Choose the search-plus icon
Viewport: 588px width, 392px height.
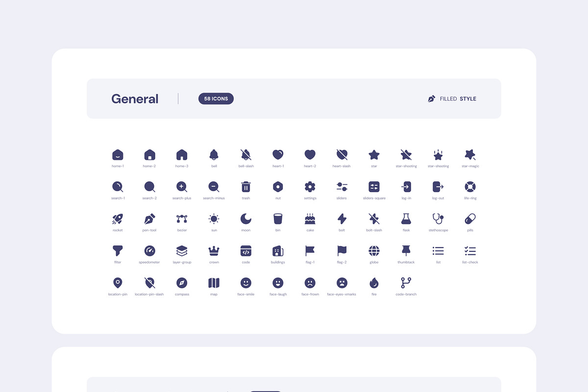182,187
